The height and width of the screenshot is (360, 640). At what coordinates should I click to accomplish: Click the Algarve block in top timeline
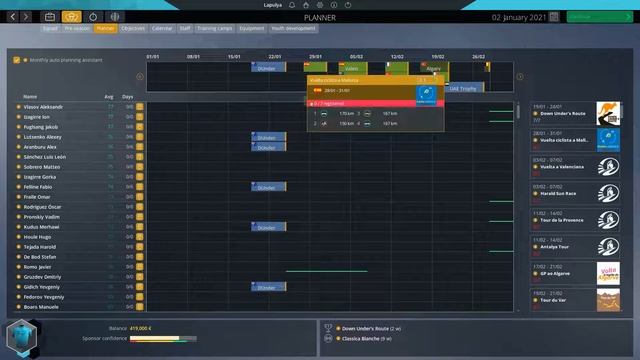(435, 68)
